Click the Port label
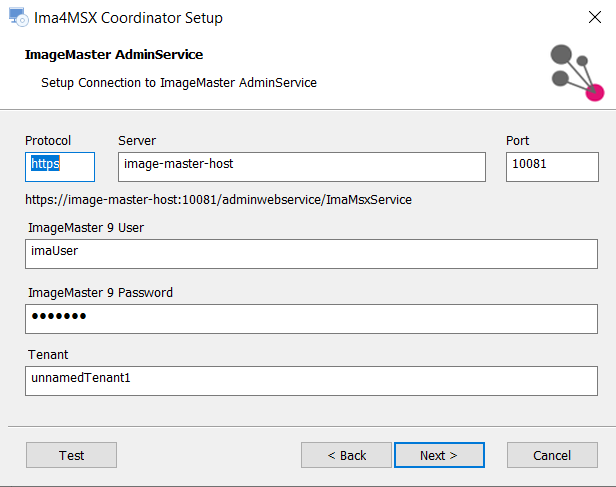Viewport: 616px width, 487px height. coord(517,141)
